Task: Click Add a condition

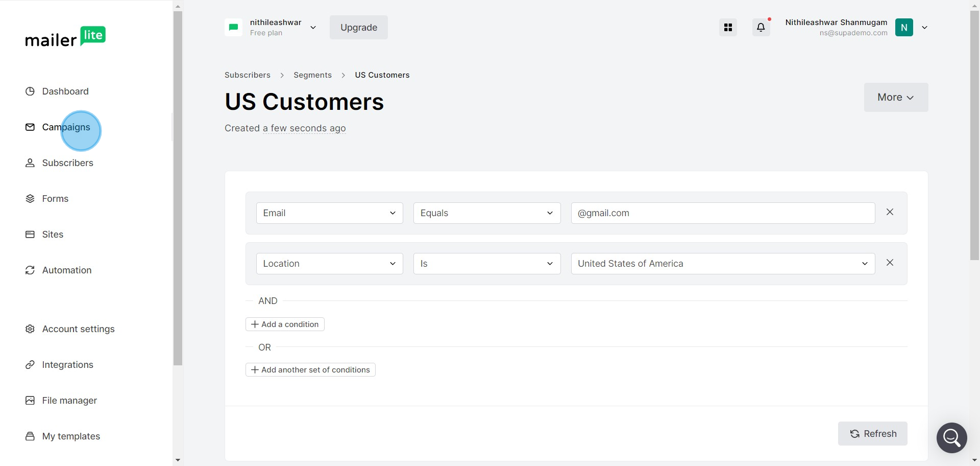Action: pyautogui.click(x=285, y=324)
